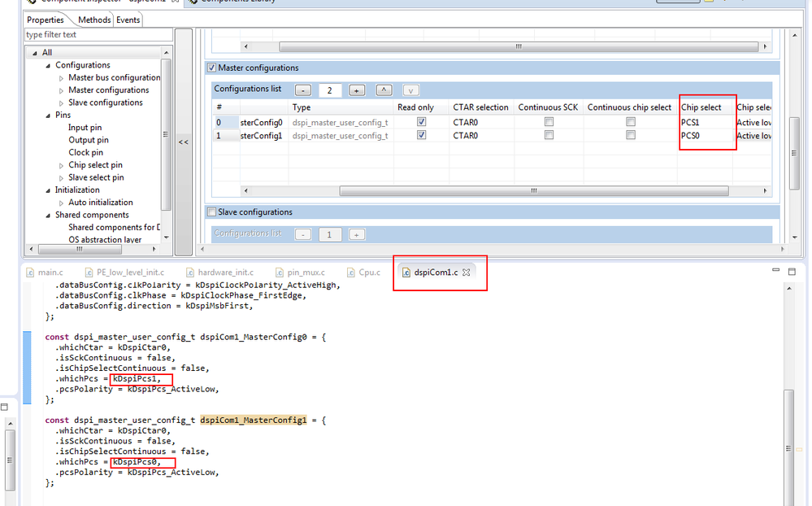Viewport: 812px width, 506px height.
Task: Click master configurations count field
Action: 329,91
